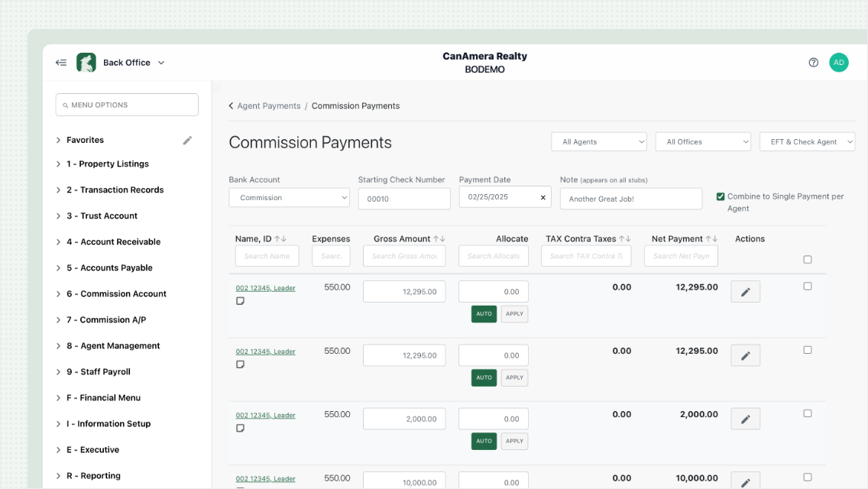Check the select-all checkbox in the table header
The width and height of the screenshot is (868, 489).
coord(808,259)
